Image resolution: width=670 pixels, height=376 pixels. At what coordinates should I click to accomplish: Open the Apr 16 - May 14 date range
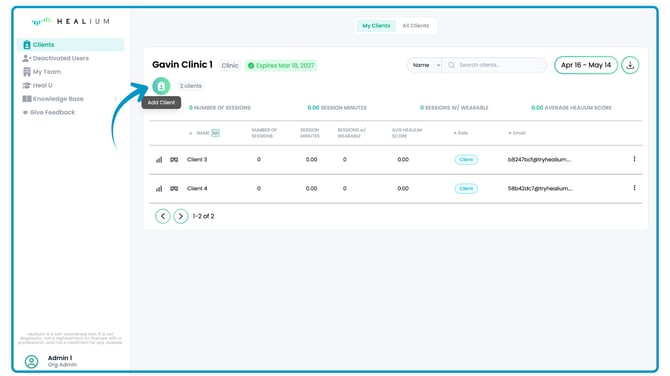[x=586, y=65]
